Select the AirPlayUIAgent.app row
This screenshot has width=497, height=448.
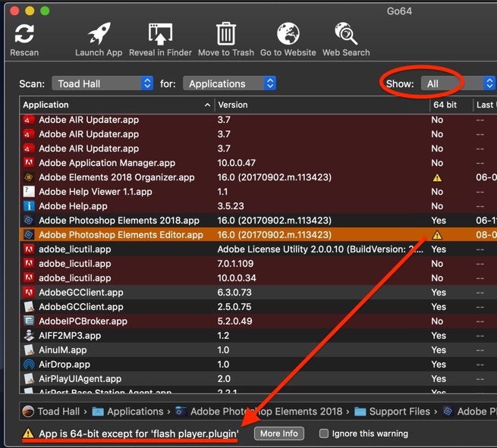[258, 379]
